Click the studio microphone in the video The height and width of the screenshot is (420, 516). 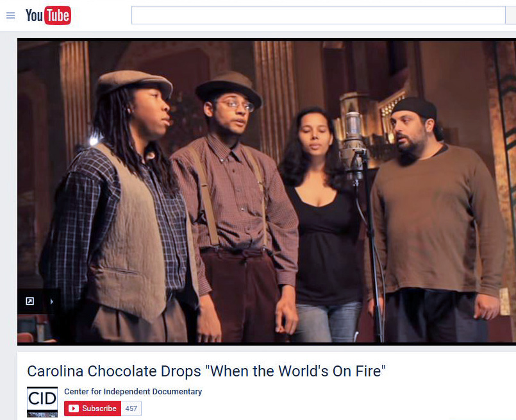coord(353,145)
